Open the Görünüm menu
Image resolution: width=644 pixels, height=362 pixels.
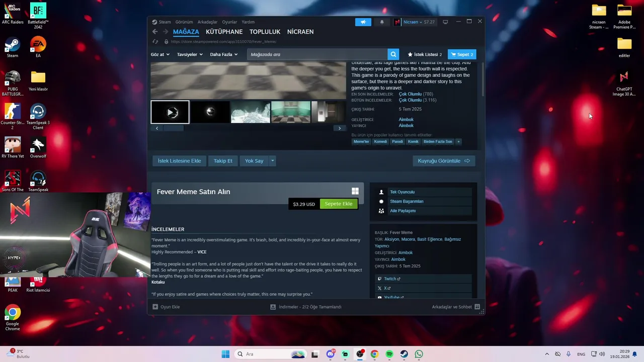pos(184,22)
